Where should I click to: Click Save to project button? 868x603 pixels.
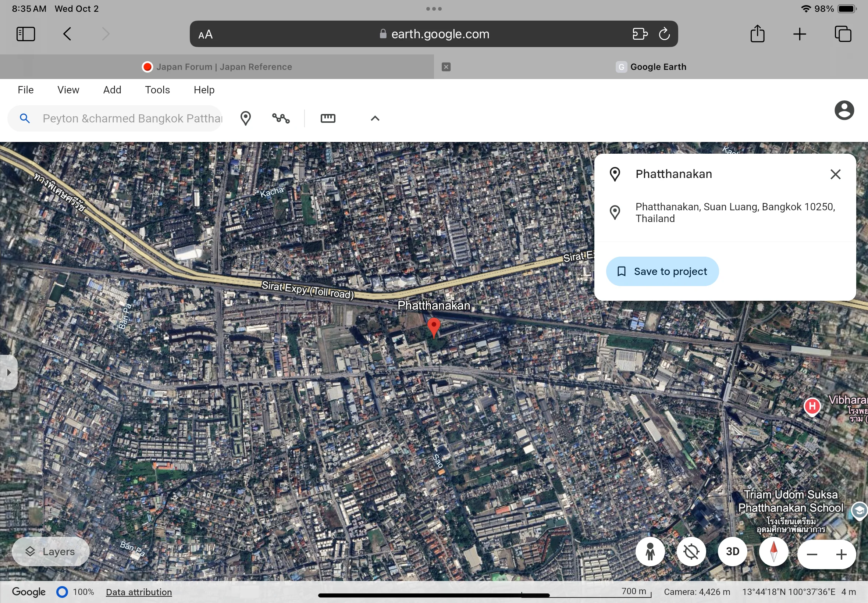click(x=662, y=271)
